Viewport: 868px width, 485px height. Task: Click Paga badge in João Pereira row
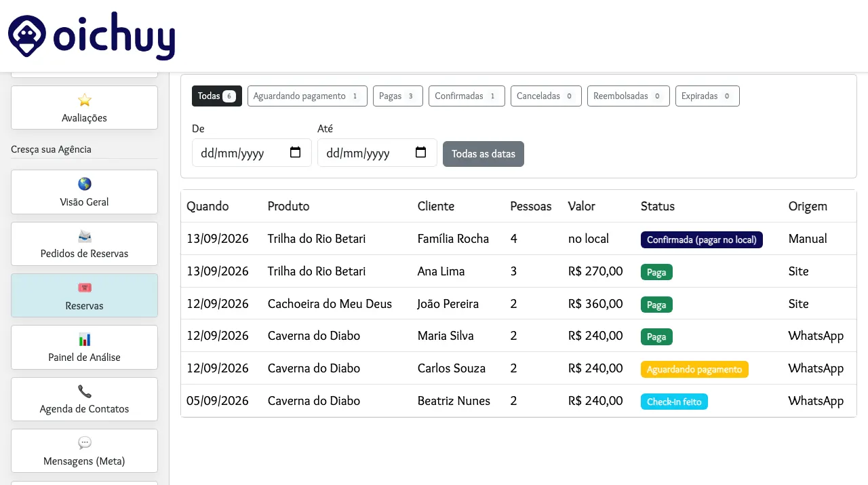(x=656, y=305)
